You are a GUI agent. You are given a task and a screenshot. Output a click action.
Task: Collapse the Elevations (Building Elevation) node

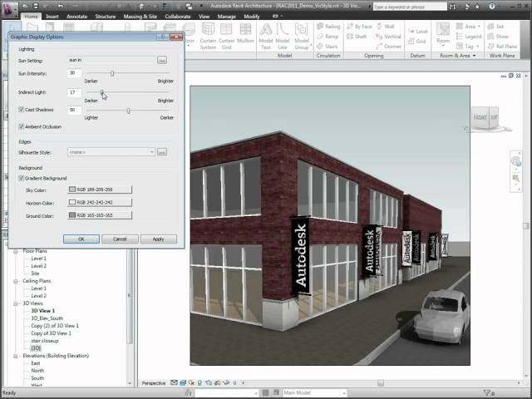click(x=16, y=356)
